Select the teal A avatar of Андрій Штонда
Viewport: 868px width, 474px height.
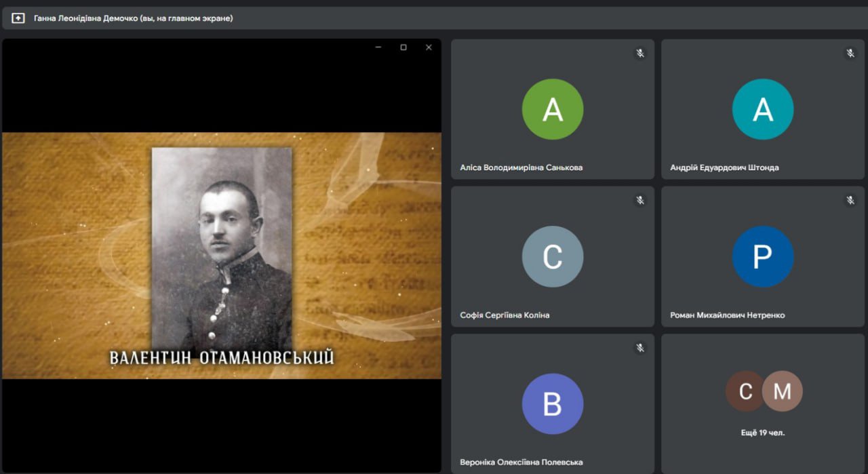pos(763,109)
